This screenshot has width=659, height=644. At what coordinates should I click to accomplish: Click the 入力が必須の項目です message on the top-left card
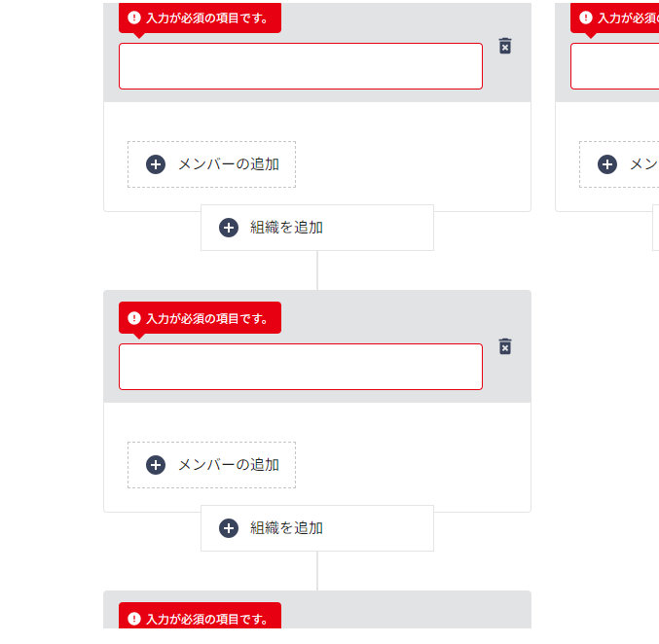(x=207, y=18)
